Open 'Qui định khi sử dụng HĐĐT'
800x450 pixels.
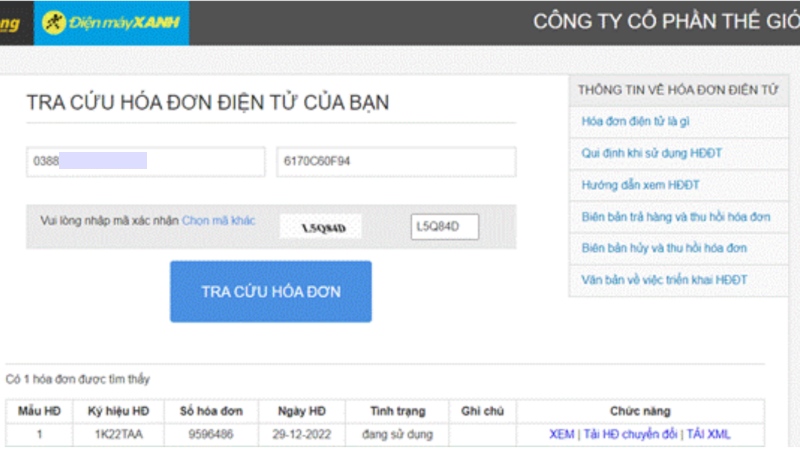652,153
